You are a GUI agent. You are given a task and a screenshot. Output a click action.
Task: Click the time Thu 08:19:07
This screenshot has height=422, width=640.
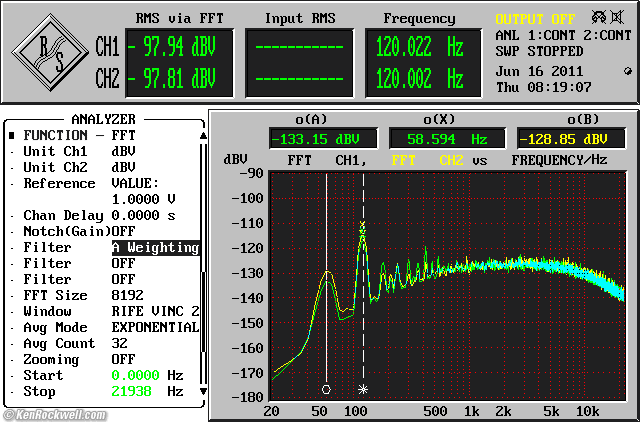[543, 87]
